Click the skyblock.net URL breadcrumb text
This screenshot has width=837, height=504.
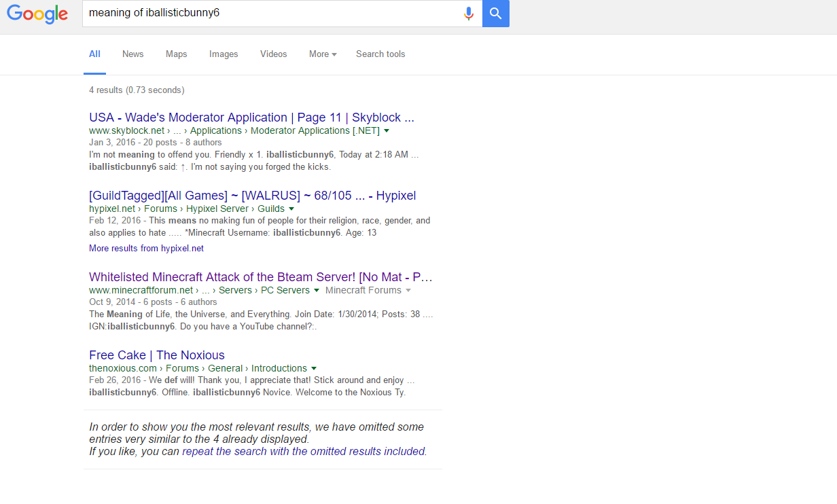click(x=234, y=130)
